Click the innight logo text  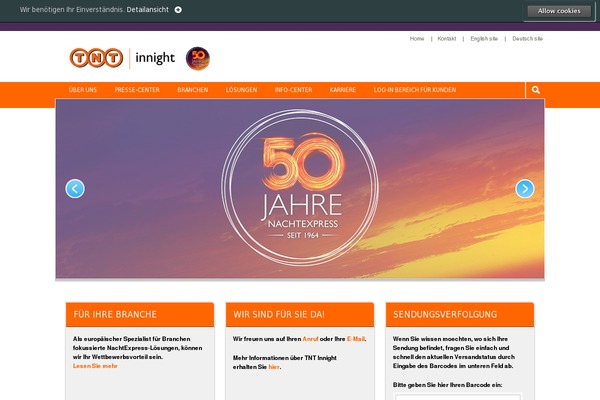pyautogui.click(x=155, y=58)
